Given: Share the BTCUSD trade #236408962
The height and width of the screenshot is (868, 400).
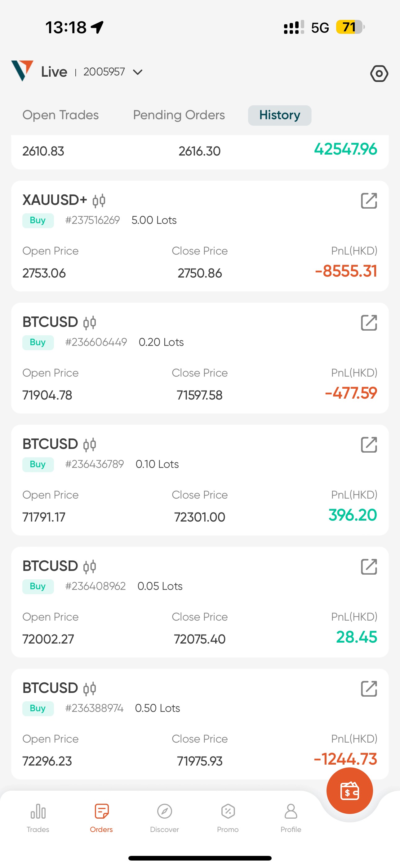Looking at the screenshot, I should (369, 567).
